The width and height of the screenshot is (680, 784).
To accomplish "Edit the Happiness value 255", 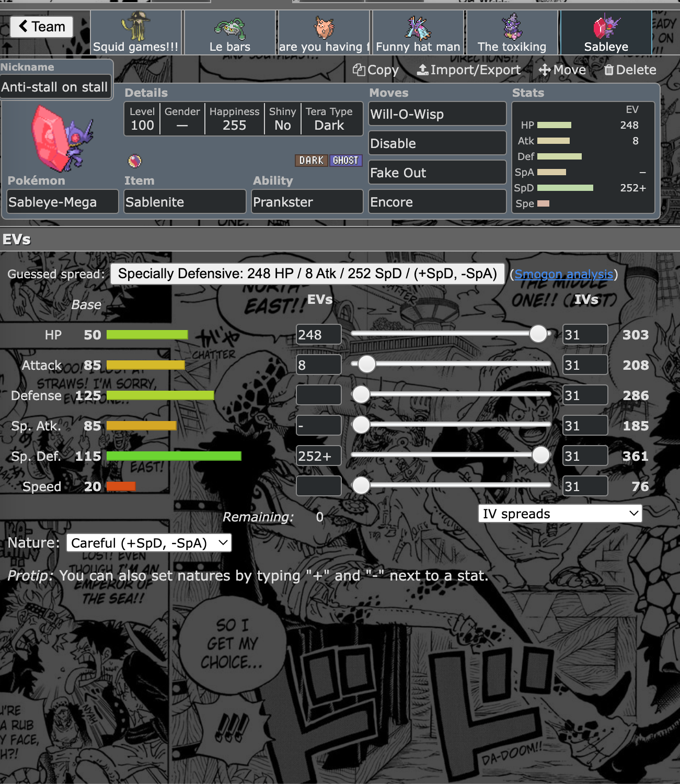I will pos(234,119).
